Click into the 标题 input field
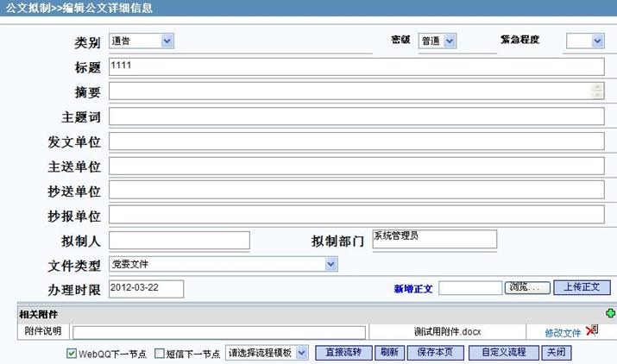The image size is (617, 364). [x=356, y=67]
